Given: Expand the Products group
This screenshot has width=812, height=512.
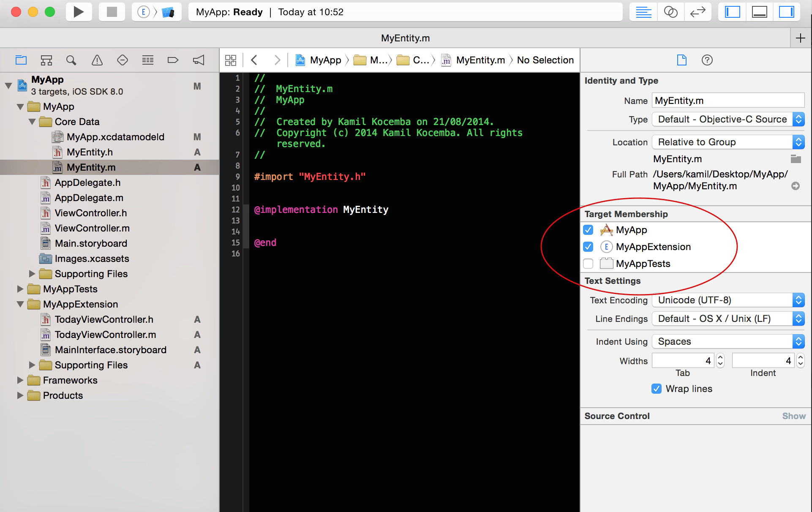Looking at the screenshot, I should (20, 395).
